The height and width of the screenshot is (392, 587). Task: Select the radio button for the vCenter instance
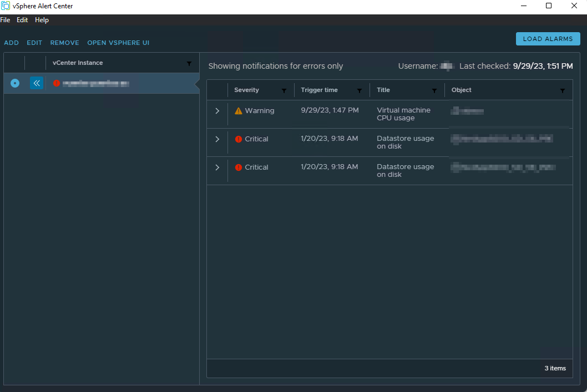pos(15,83)
